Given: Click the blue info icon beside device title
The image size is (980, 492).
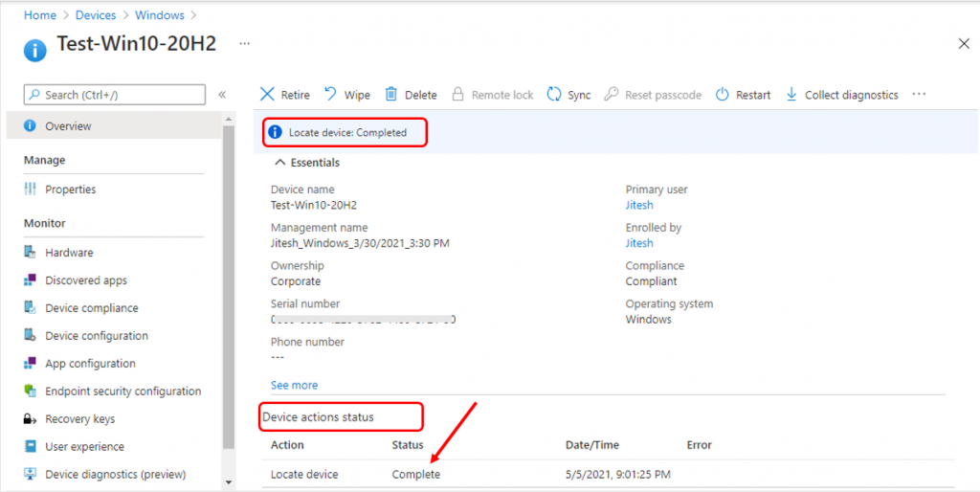Looking at the screenshot, I should [x=35, y=51].
